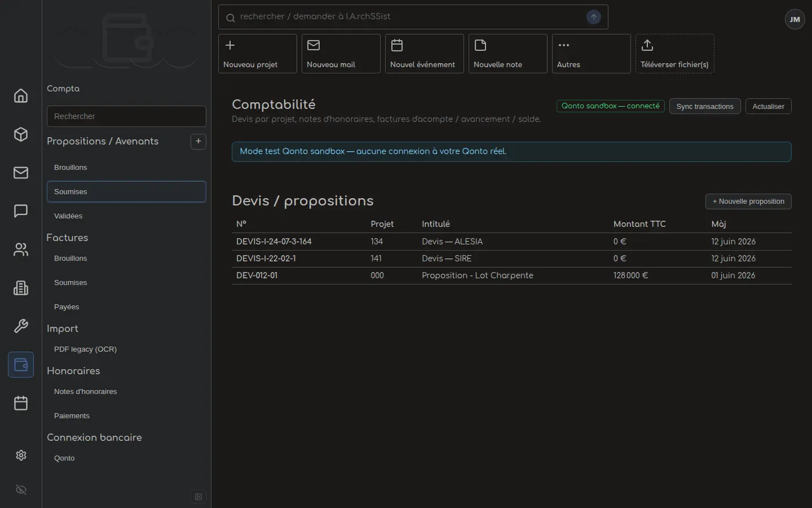The width and height of the screenshot is (812, 508).
Task: Open the calendar icon in sidebar
Action: 21,403
